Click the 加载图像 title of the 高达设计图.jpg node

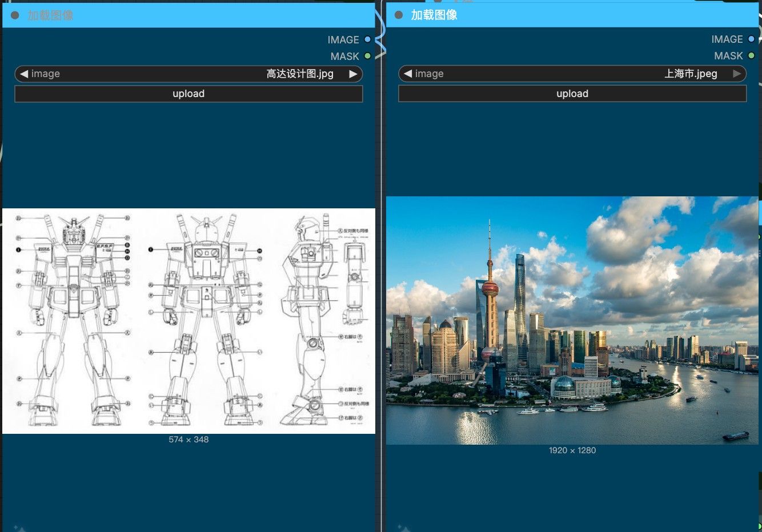(50, 15)
